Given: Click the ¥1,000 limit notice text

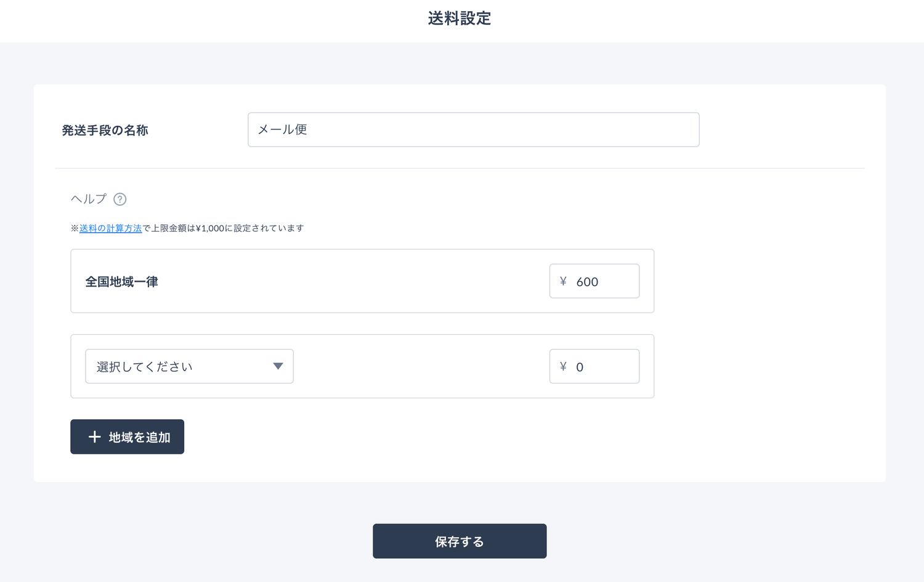Looking at the screenshot, I should [187, 227].
